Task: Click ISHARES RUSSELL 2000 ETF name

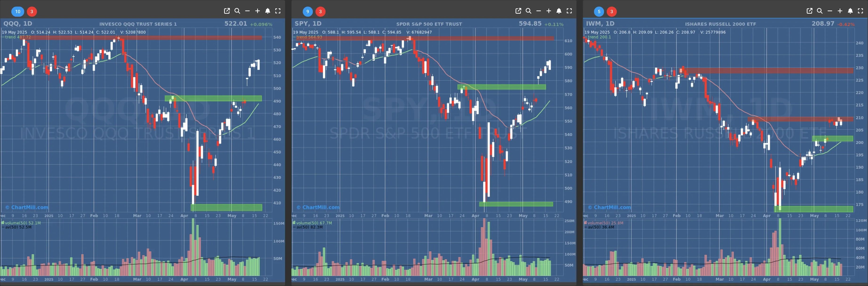Action: (720, 24)
